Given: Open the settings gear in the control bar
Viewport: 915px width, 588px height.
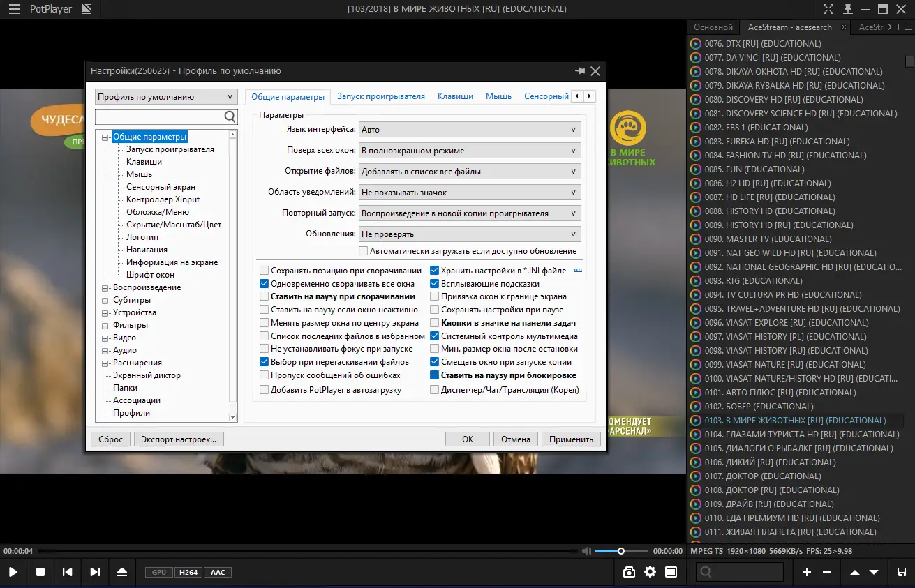Looking at the screenshot, I should coord(650,572).
